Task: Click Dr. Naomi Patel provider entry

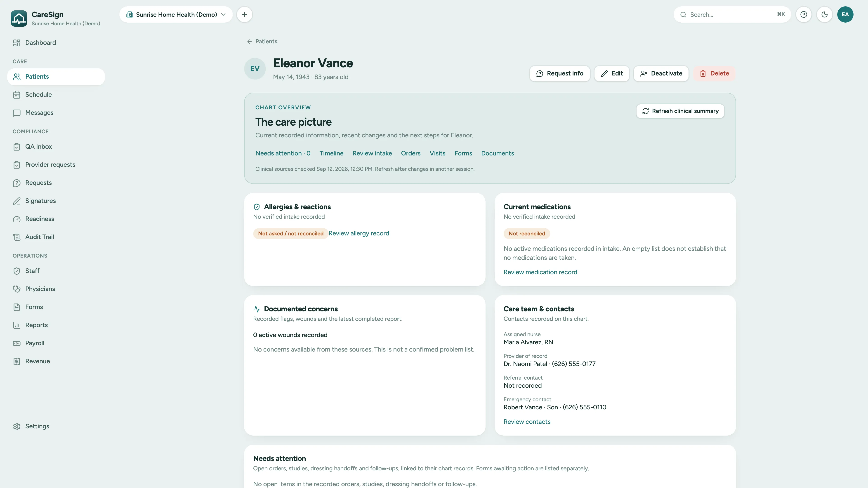Action: click(x=549, y=364)
